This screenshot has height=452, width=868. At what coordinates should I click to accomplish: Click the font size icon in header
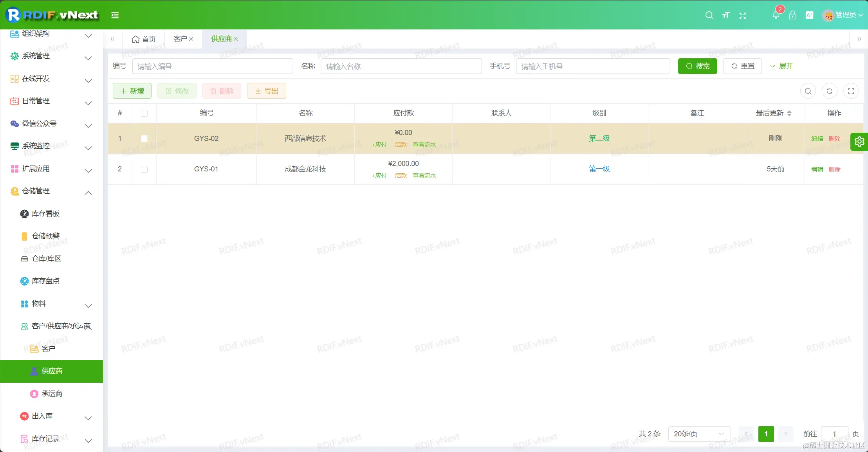point(726,15)
